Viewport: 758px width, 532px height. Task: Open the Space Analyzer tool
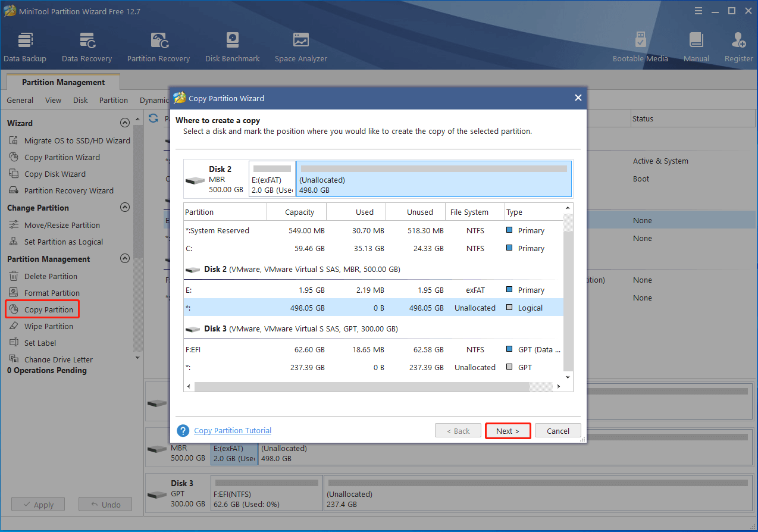pos(301,48)
